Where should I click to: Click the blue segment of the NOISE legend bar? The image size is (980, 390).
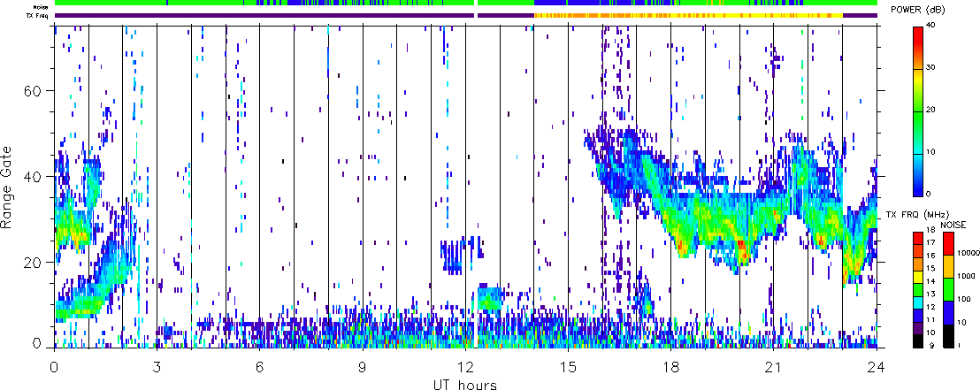[x=948, y=312]
